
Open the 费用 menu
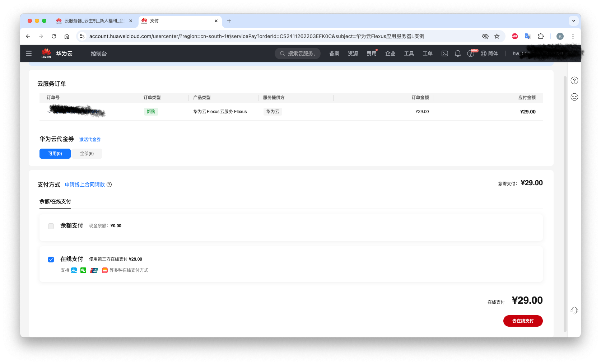372,53
